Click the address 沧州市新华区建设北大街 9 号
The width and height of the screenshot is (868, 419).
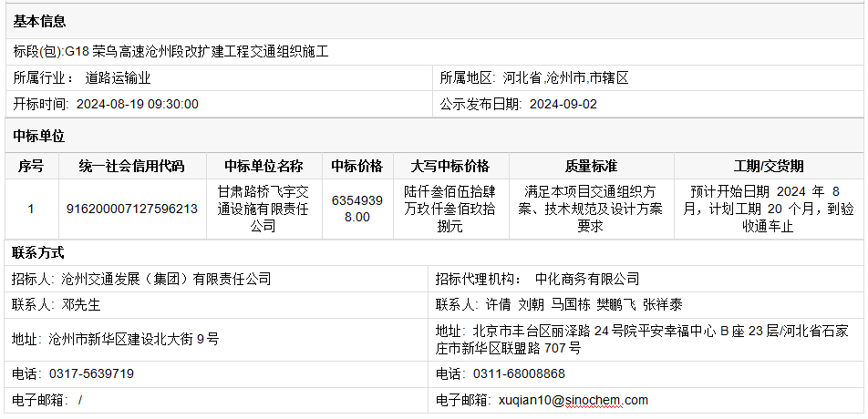pyautogui.click(x=133, y=339)
